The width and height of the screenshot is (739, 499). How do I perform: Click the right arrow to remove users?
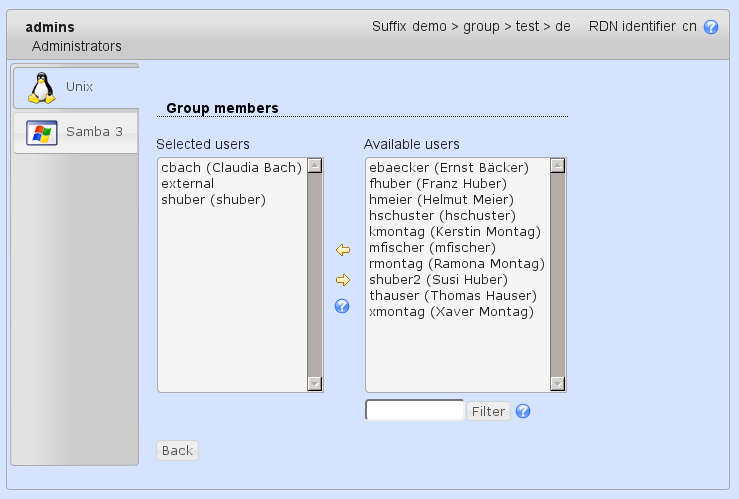[x=342, y=280]
